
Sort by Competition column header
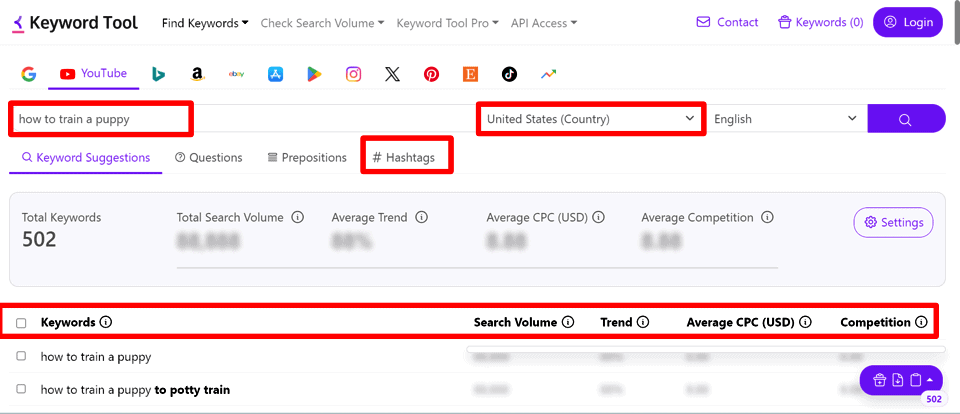coord(876,322)
